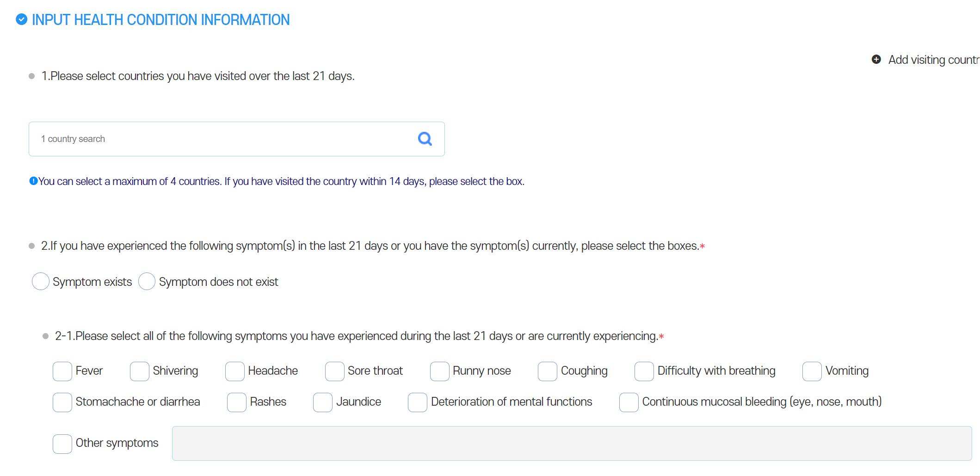Viewport: 980px width, 476px height.
Task: Click the Other symptoms text field
Action: coord(572,443)
